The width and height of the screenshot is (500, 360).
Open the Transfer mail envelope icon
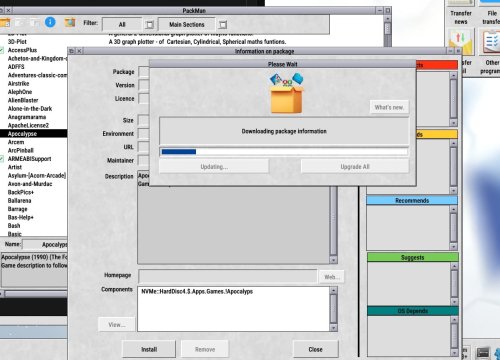pyautogui.click(x=461, y=42)
